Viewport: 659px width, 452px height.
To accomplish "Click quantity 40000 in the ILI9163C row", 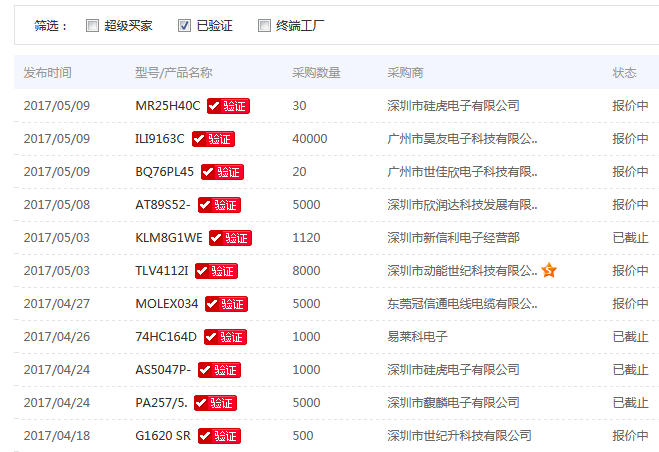I will (310, 139).
